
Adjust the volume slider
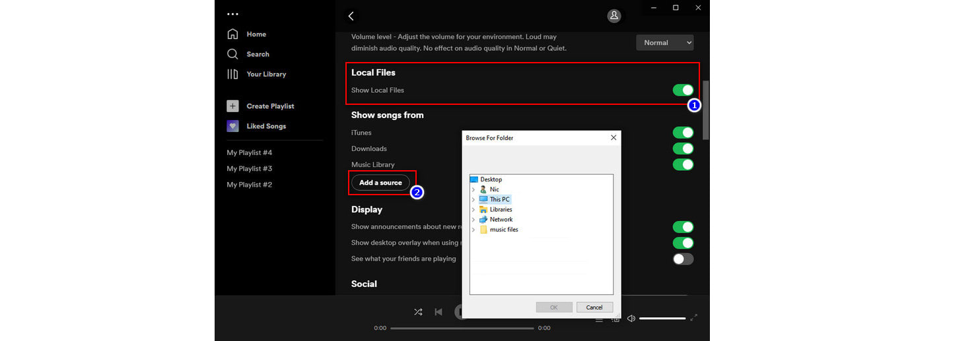point(662,319)
